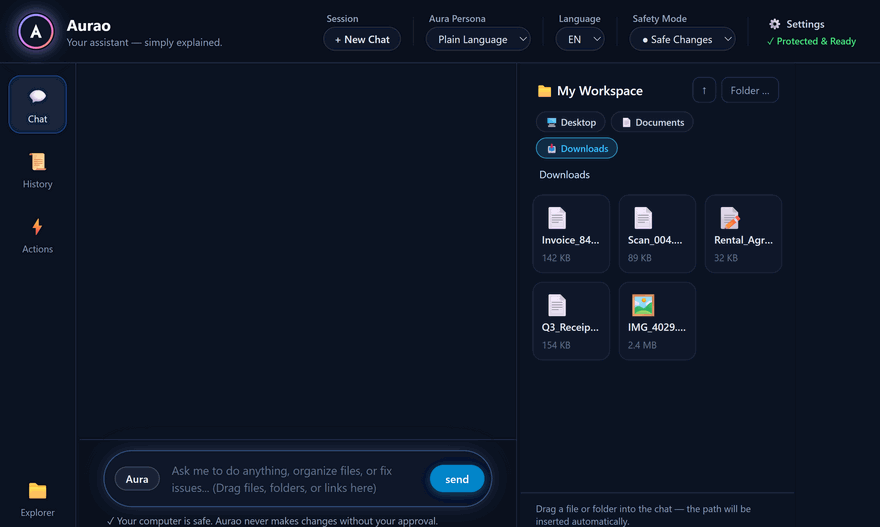The width and height of the screenshot is (880, 527).
Task: Click the My Workspace heading
Action: [600, 91]
